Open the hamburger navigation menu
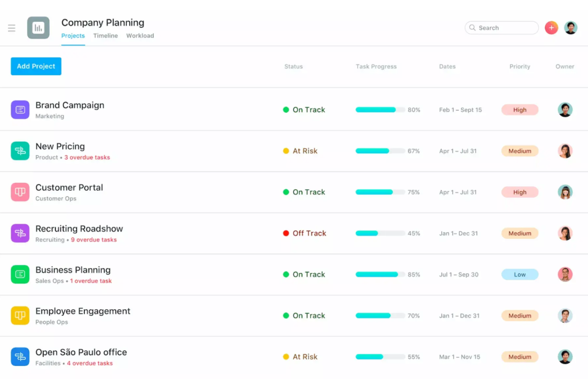The image size is (588, 379). point(12,28)
